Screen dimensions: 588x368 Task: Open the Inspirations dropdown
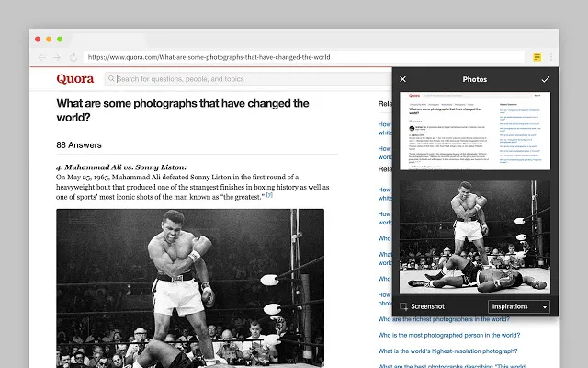point(519,306)
